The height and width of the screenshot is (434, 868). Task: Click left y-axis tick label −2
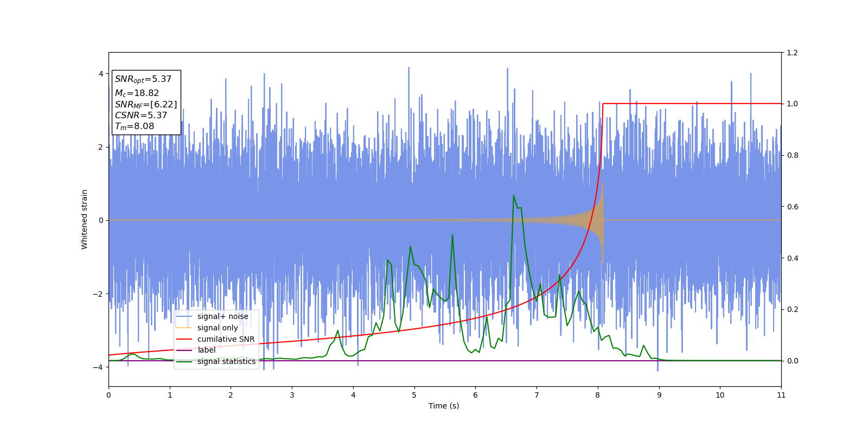[98, 294]
